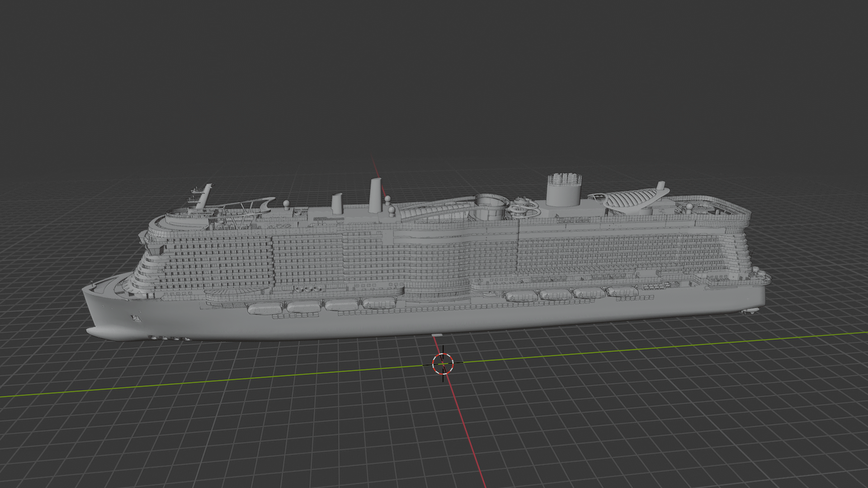Image resolution: width=868 pixels, height=488 pixels.
Task: Click the circular water slide on the top deck
Action: click(524, 208)
